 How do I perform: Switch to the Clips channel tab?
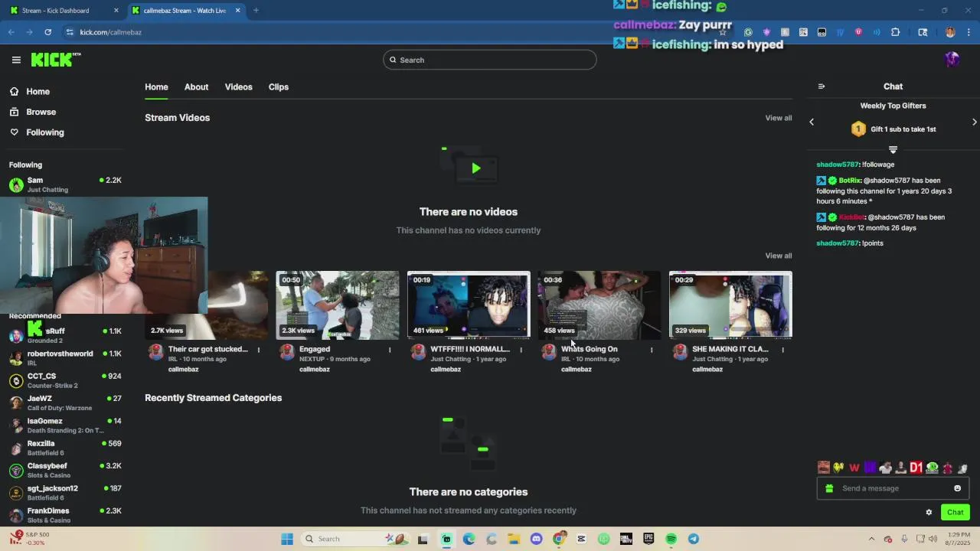(x=279, y=86)
